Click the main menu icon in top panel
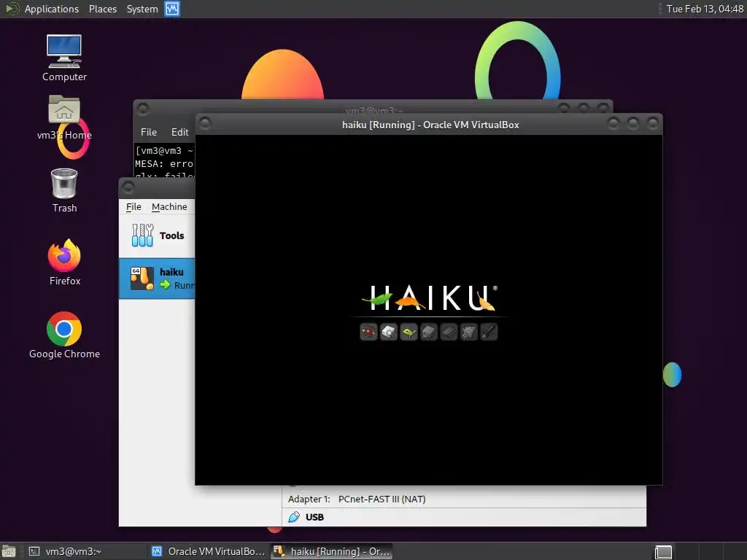This screenshot has width=747, height=560. 12,9
